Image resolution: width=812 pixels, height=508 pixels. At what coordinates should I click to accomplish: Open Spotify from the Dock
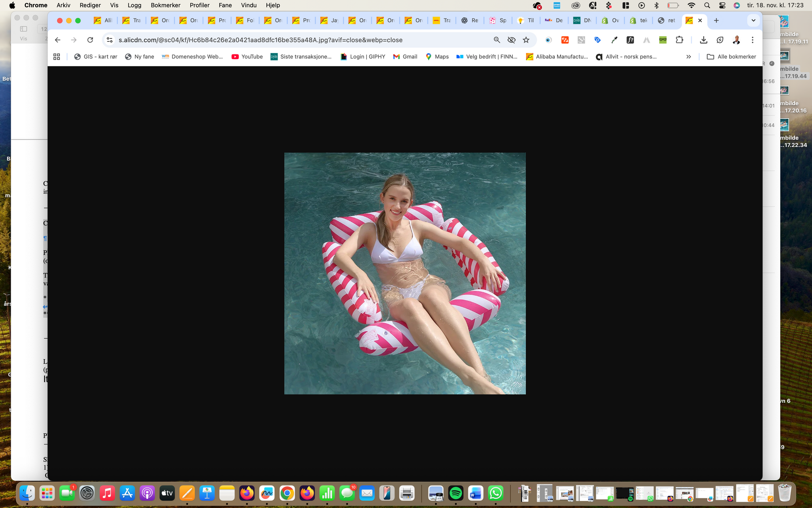(x=456, y=493)
